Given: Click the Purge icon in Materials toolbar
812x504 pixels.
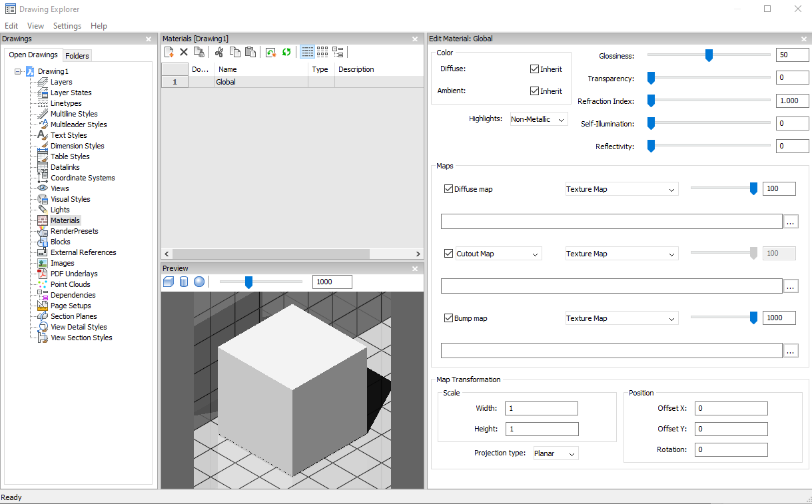Looking at the screenshot, I should (x=199, y=52).
